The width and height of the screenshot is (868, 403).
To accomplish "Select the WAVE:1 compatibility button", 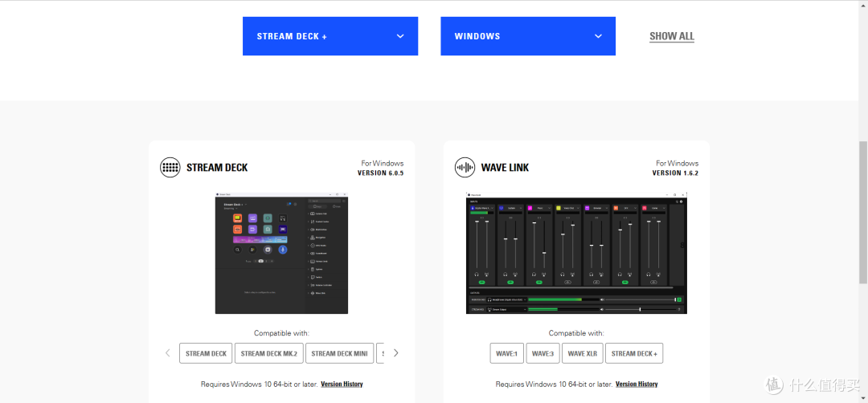I will (506, 353).
